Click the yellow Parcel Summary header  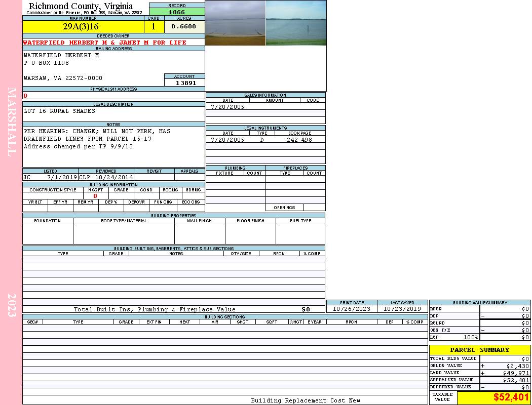pyautogui.click(x=480, y=350)
